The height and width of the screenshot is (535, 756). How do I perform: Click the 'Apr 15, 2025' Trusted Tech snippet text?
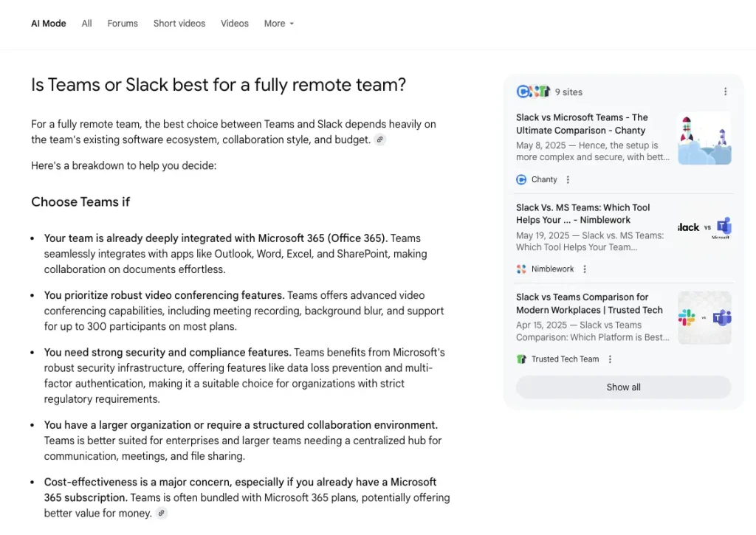point(593,331)
